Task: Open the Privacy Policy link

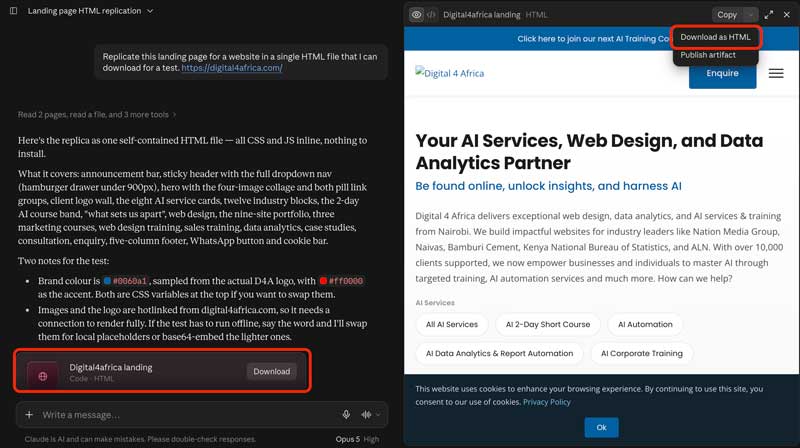Action: (546, 402)
